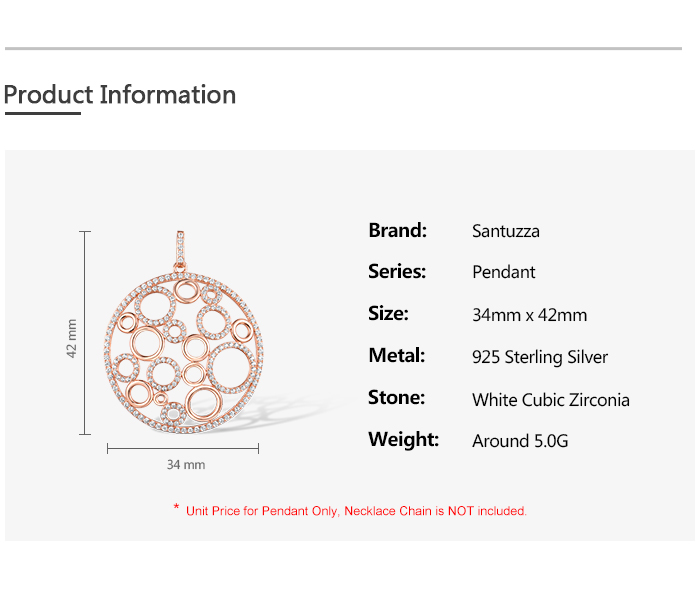Click the Metal: label
This screenshot has height=589, width=700.
pos(396,356)
